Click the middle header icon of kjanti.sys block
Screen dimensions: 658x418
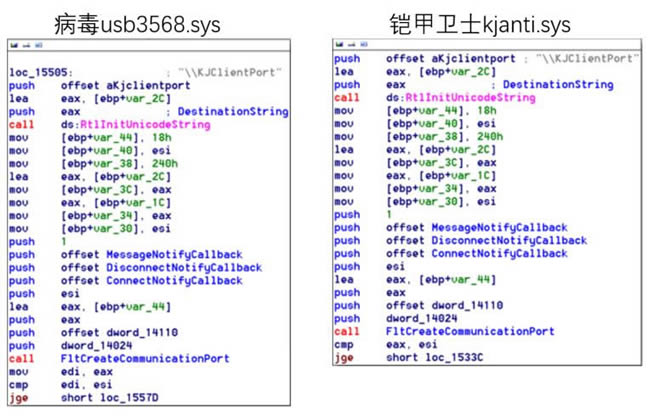[x=347, y=45]
